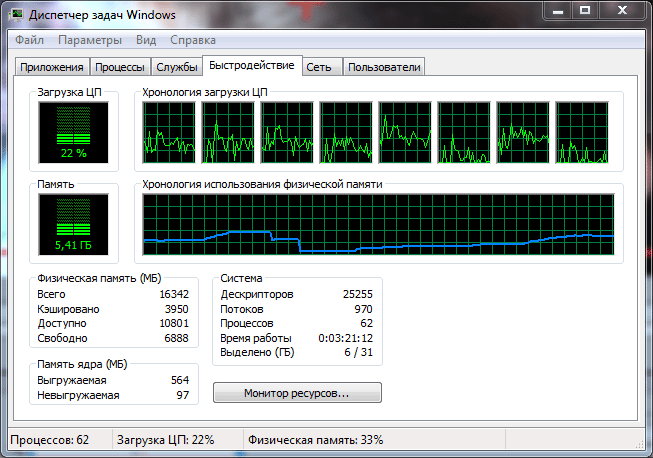The width and height of the screenshot is (653, 458).
Task: Switch to the Процессы tab
Action: 120,67
